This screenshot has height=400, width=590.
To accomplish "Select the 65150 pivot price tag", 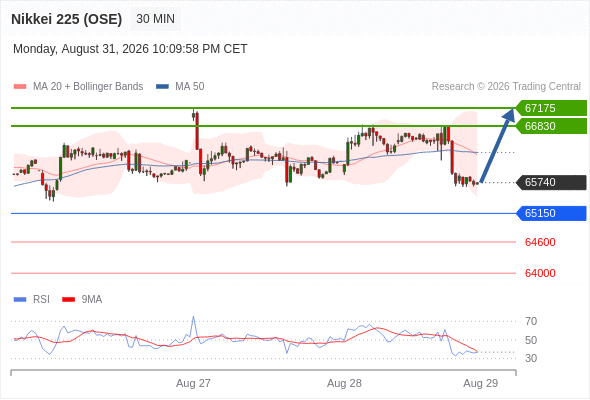I will (551, 213).
